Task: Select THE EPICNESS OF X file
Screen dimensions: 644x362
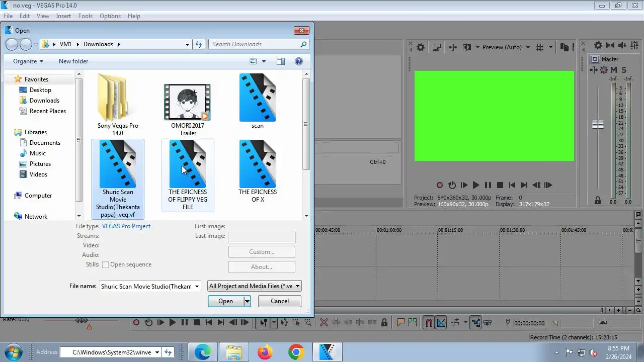Action: pos(258,172)
